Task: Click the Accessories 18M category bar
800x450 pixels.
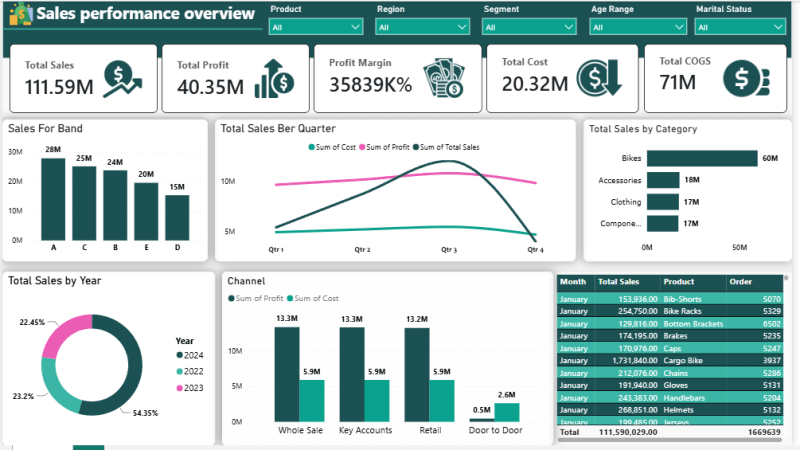Action: (x=663, y=180)
